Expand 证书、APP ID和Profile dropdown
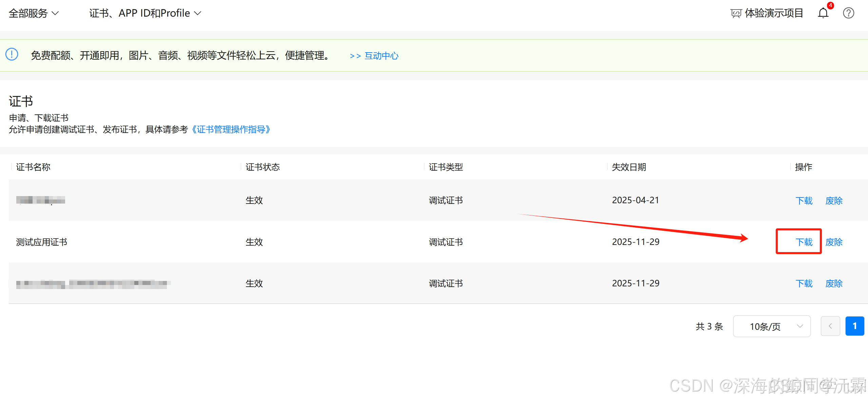This screenshot has height=400, width=868. (145, 13)
